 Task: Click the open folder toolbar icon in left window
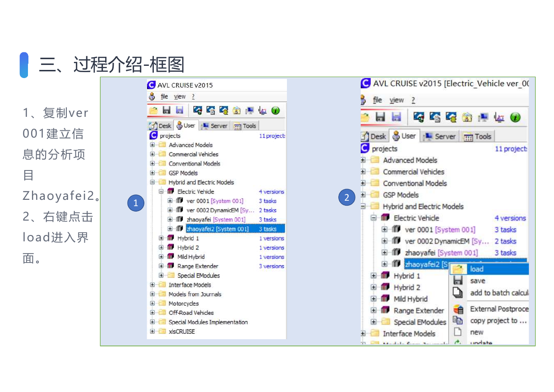[x=153, y=111]
